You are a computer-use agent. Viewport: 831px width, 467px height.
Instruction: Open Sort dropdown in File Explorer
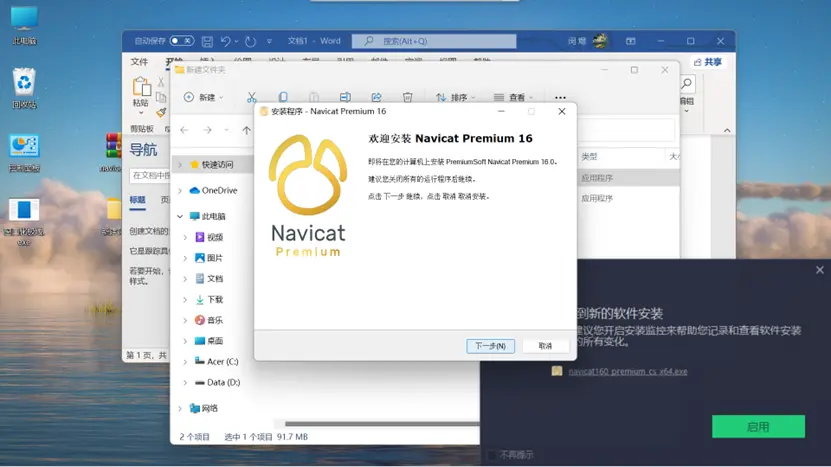tap(455, 97)
